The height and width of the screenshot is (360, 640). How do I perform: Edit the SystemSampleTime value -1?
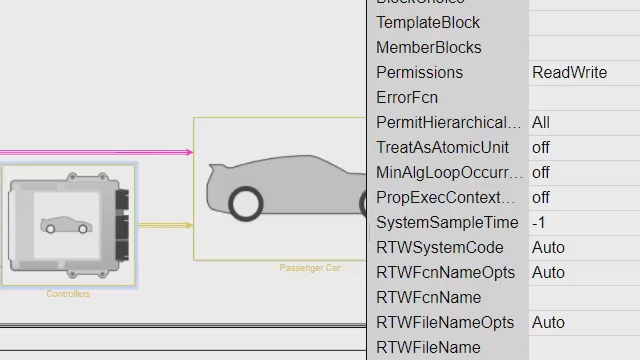pos(538,223)
